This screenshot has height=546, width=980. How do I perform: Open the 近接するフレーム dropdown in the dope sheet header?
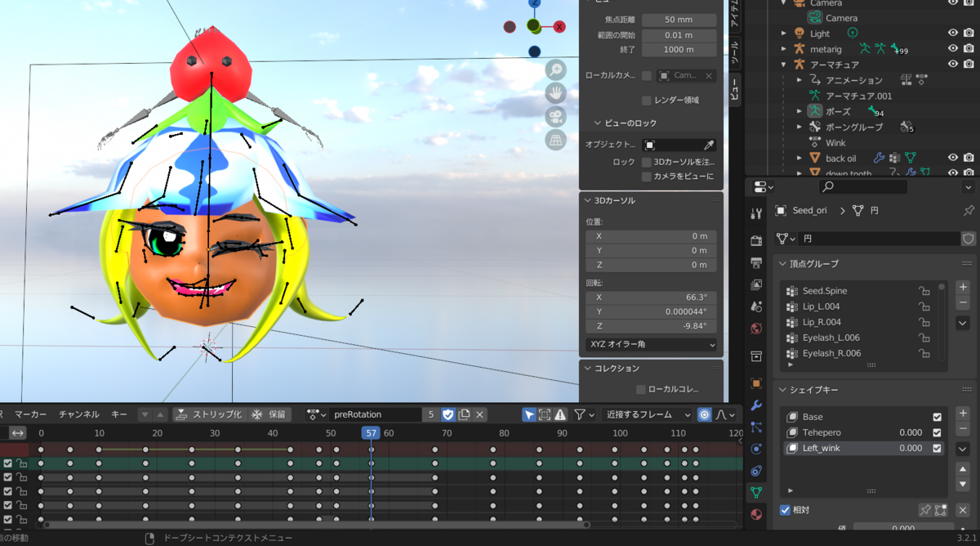click(645, 414)
